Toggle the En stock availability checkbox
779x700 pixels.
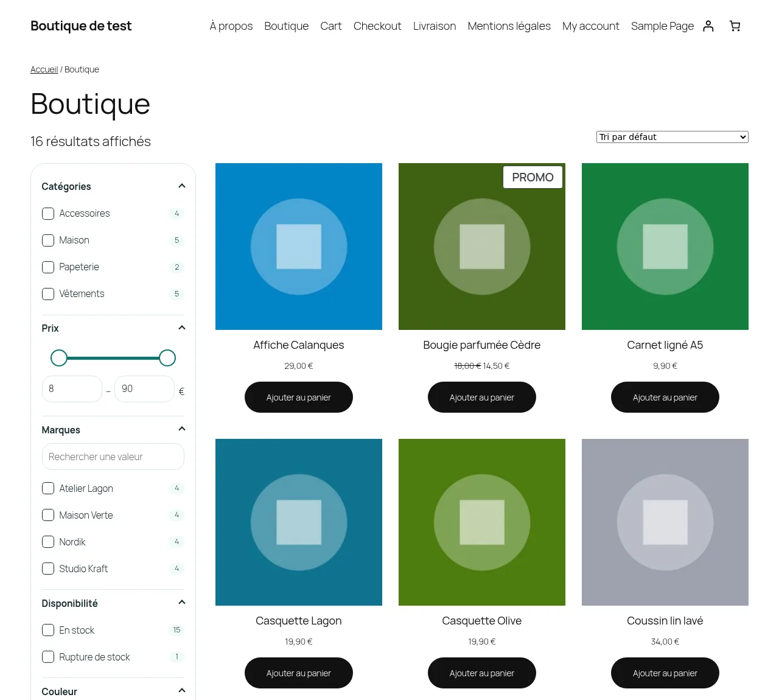pos(48,630)
